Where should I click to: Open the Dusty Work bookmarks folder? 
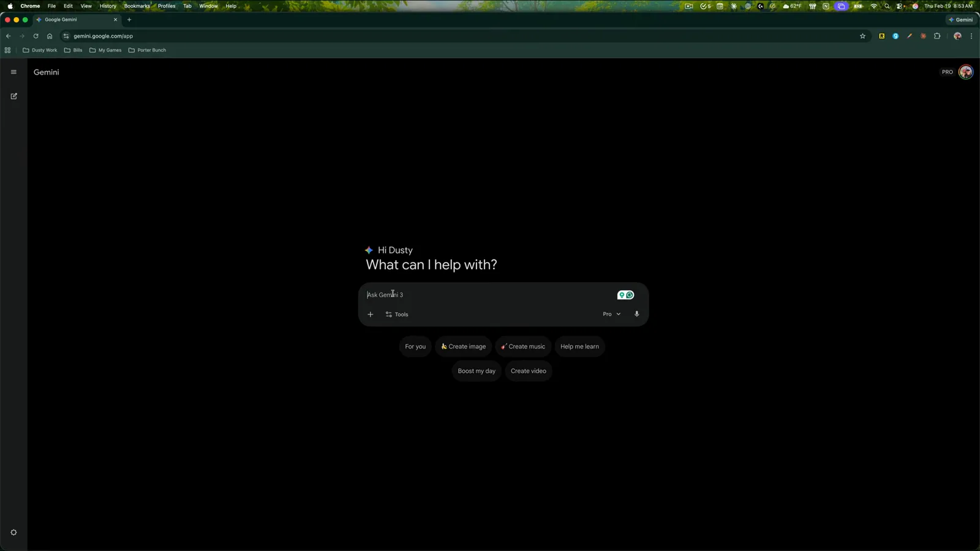point(40,50)
